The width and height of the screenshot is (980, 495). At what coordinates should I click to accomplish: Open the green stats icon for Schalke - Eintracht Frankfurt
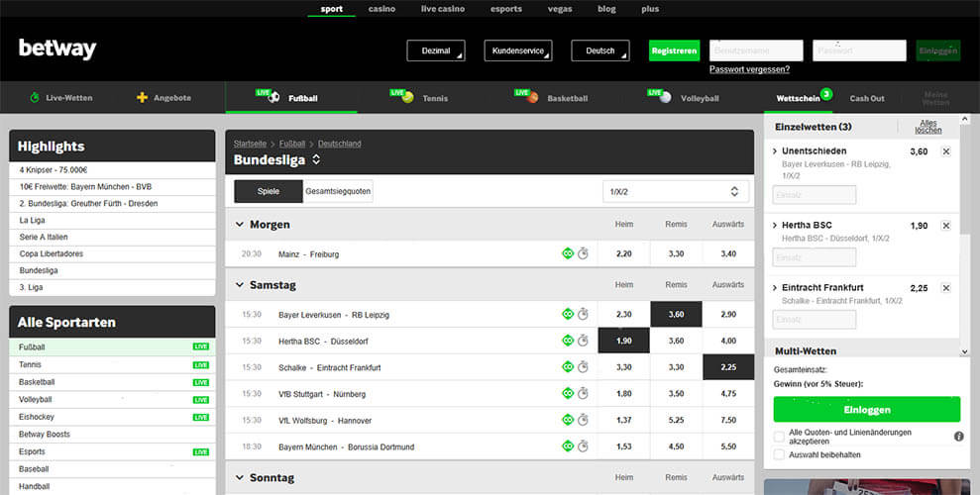[x=568, y=367]
